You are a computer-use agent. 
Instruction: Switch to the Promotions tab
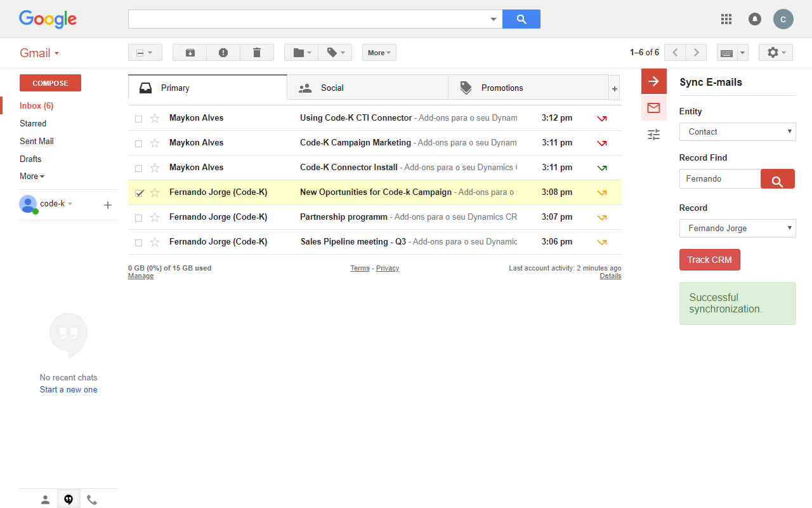tap(528, 88)
